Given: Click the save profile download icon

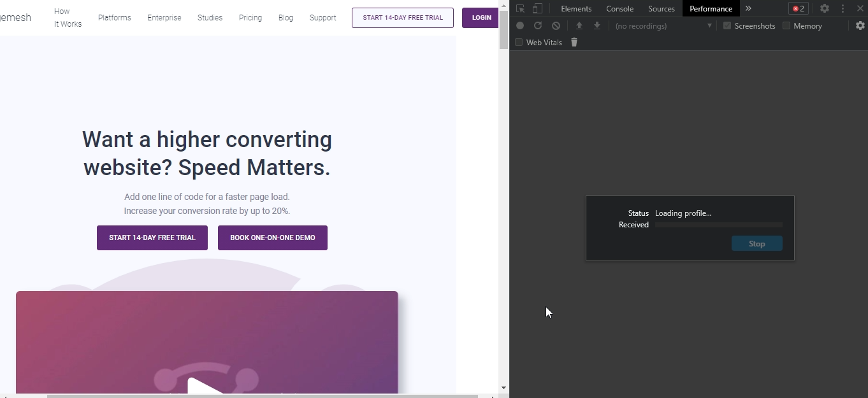Looking at the screenshot, I should (597, 25).
